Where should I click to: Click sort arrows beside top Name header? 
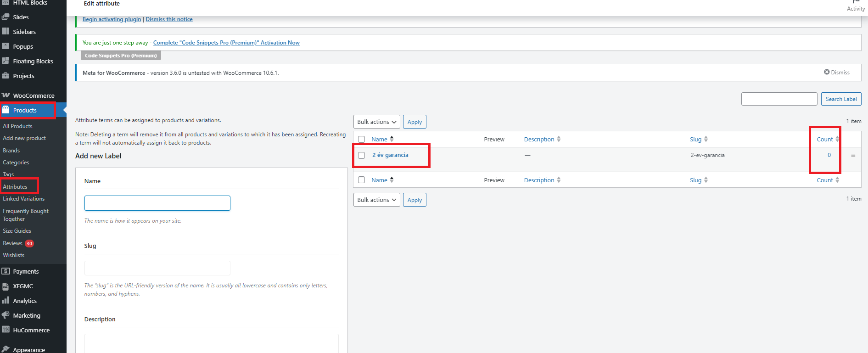coord(392,139)
